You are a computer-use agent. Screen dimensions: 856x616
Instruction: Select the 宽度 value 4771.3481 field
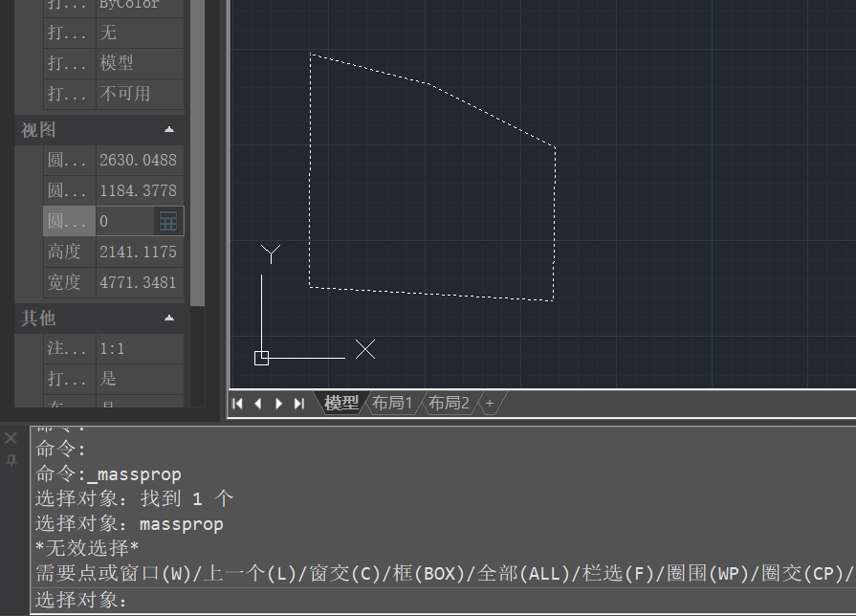click(x=139, y=282)
